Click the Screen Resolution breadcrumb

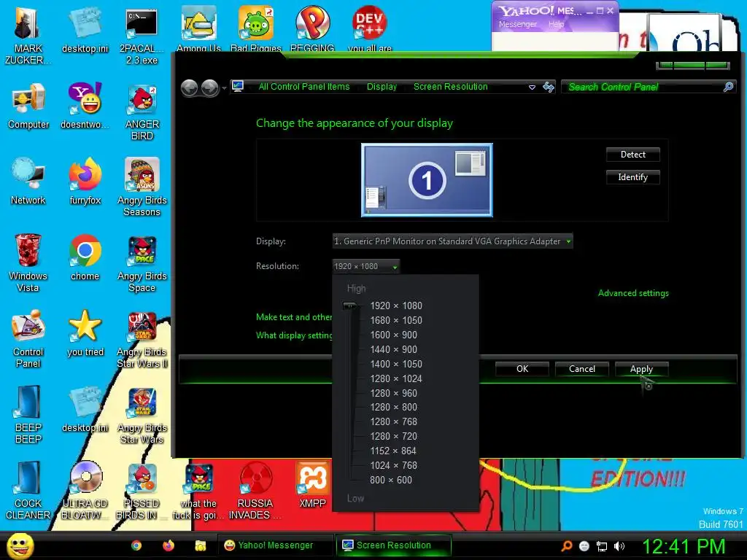[x=451, y=87]
